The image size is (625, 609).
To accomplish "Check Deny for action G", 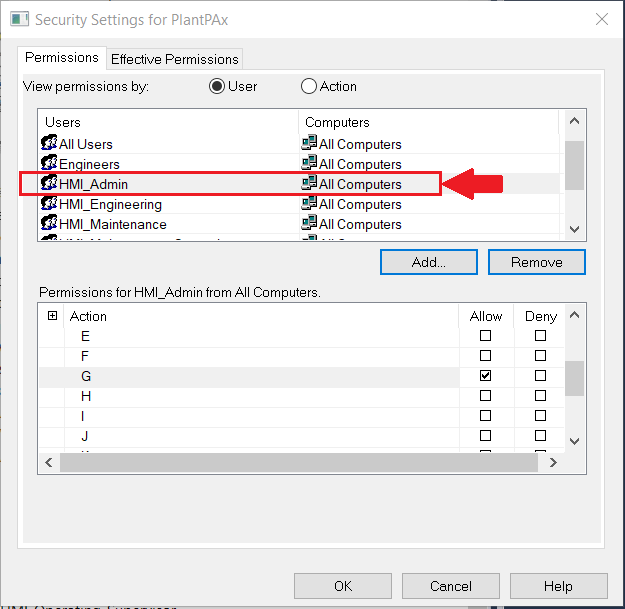I will pyautogui.click(x=540, y=375).
